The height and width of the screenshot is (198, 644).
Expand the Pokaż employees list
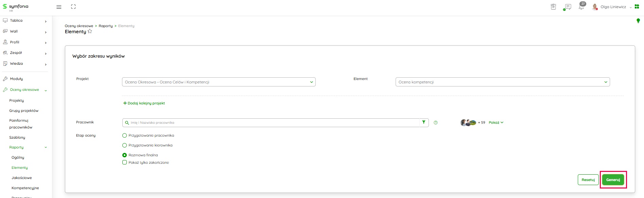pos(496,123)
